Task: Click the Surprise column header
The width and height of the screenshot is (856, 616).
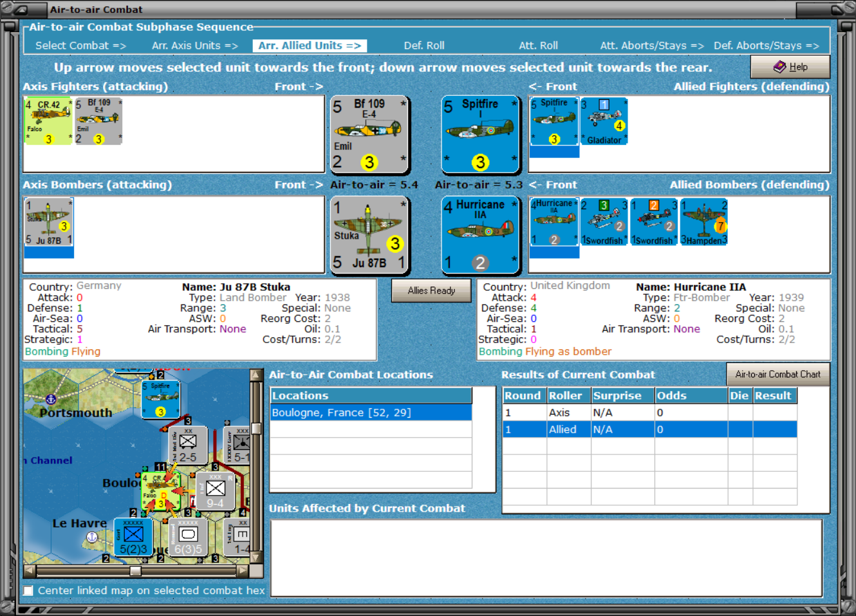Action: pyautogui.click(x=622, y=395)
